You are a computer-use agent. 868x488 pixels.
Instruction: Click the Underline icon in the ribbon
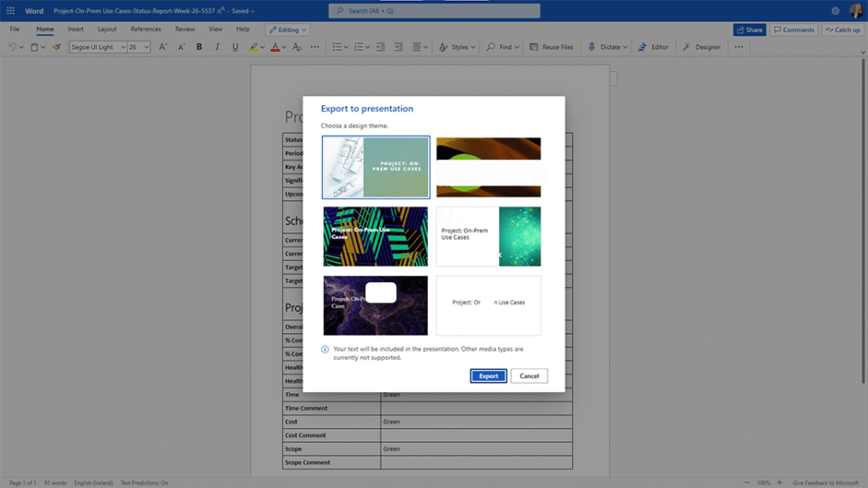[234, 47]
